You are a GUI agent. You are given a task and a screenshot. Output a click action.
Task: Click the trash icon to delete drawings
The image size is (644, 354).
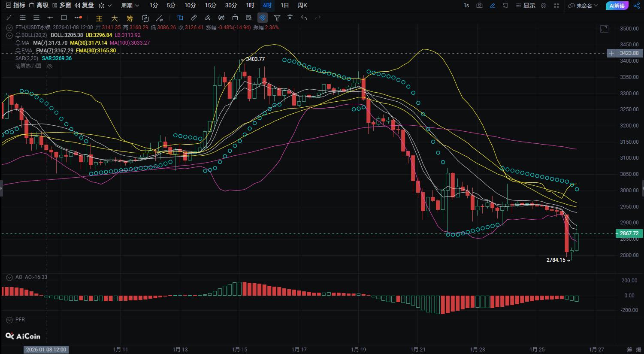click(290, 18)
